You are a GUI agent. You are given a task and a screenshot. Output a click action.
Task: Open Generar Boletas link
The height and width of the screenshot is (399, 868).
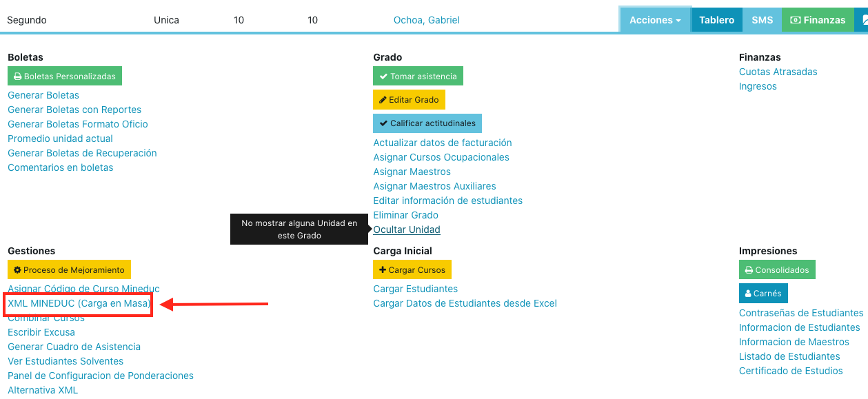tap(43, 95)
